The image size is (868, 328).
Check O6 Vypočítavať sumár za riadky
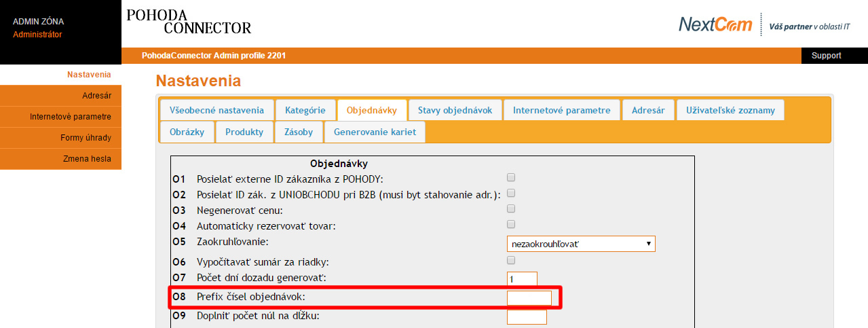tap(512, 261)
